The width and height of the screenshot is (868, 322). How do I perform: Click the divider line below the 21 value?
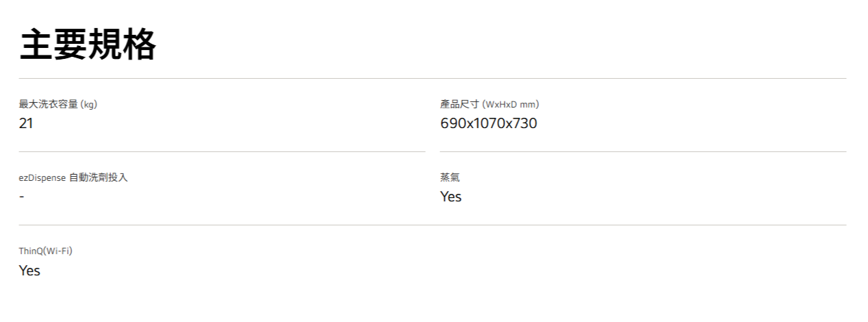tap(222, 151)
